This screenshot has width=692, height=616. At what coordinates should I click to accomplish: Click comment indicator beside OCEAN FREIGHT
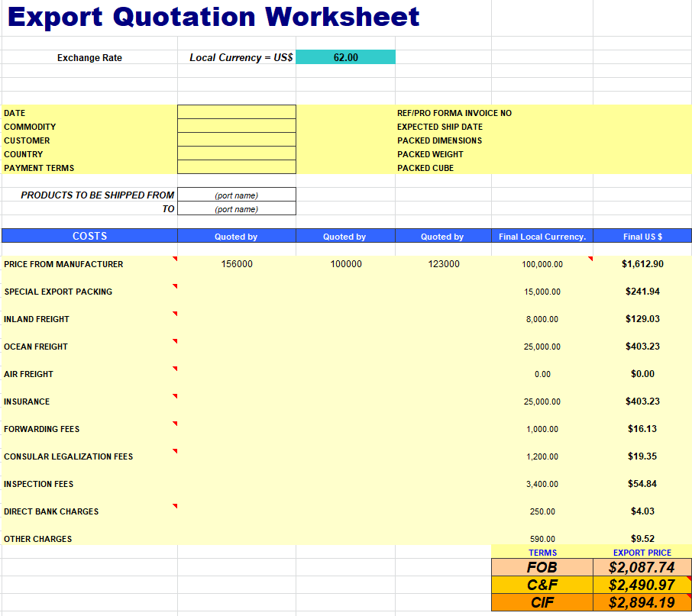[175, 341]
